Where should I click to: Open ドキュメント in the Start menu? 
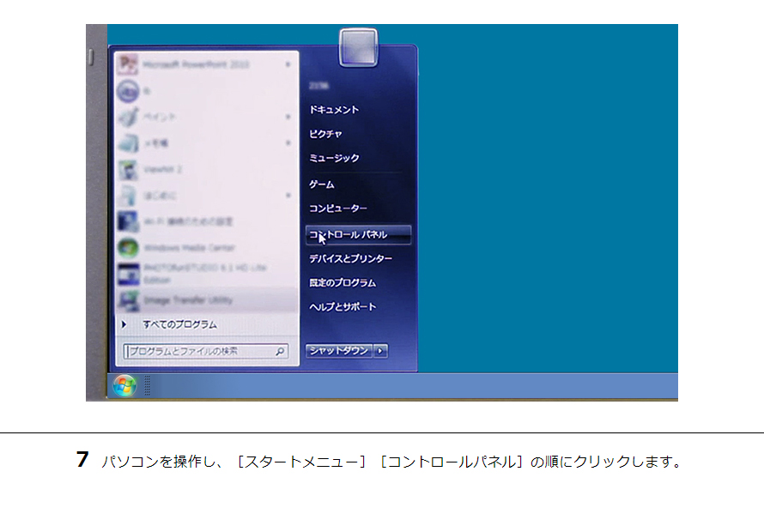[334, 110]
